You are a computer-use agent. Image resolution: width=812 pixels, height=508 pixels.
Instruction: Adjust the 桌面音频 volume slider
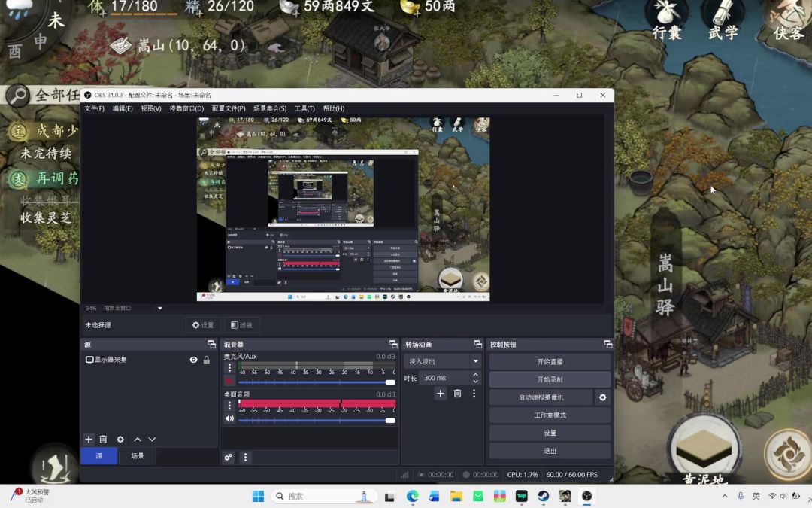pyautogui.click(x=316, y=420)
